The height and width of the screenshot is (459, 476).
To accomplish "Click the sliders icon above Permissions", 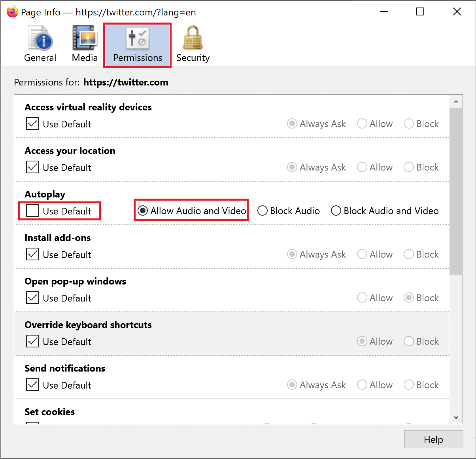I will coord(137,38).
